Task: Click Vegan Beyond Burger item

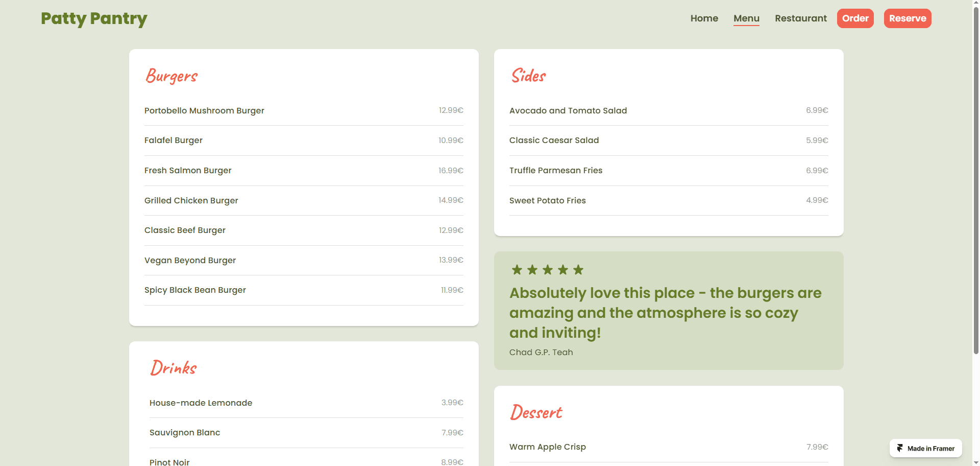Action: pos(190,260)
